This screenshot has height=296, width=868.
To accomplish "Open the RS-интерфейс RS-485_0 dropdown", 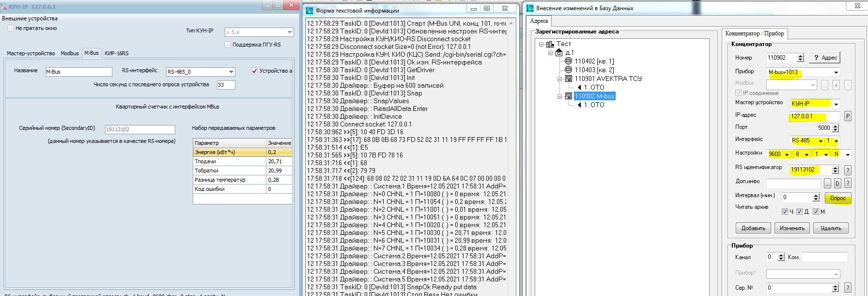I will (231, 72).
